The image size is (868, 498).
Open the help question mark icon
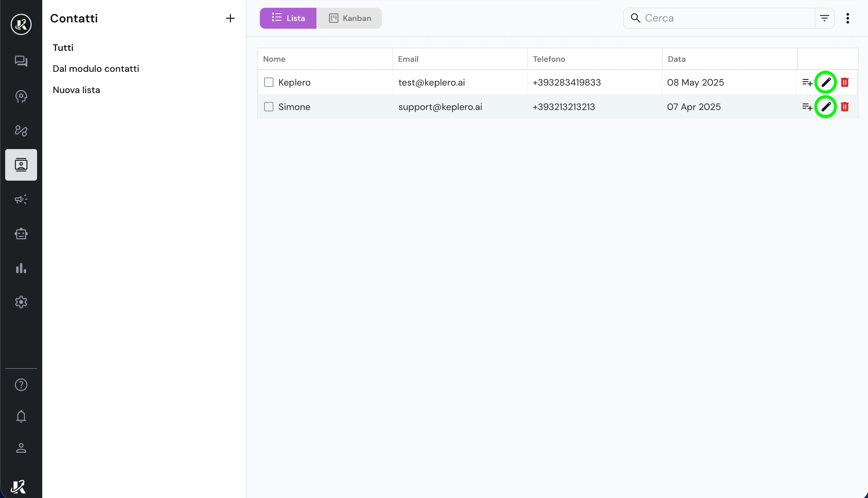(x=21, y=385)
